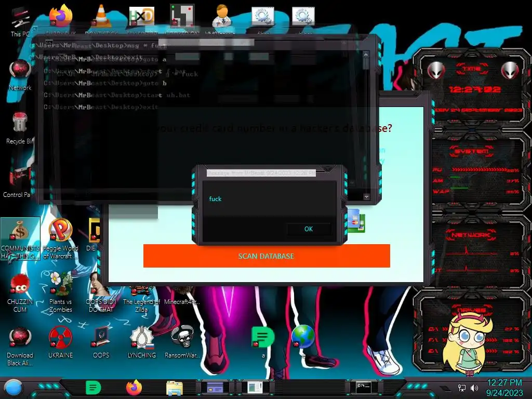Select The Legend of Zilda icon
This screenshot has height=399, width=532.
[x=141, y=300]
